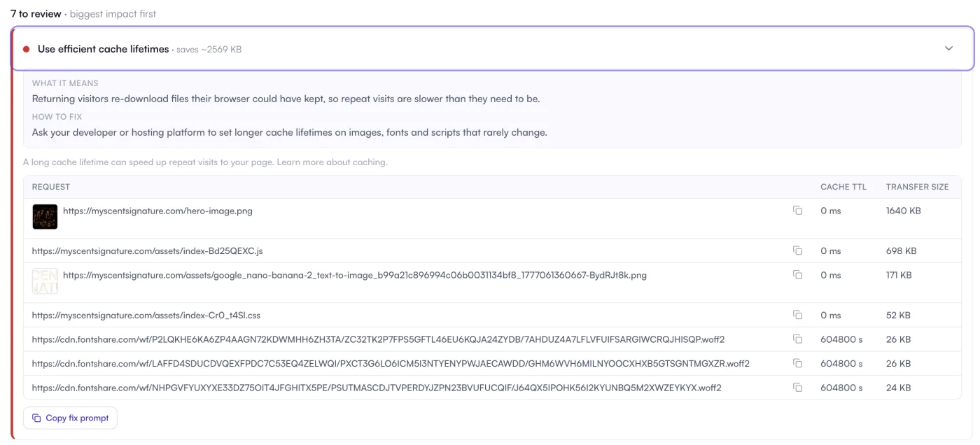
Task: Click the 0 ms TTL for hero-image.png
Action: 831,211
